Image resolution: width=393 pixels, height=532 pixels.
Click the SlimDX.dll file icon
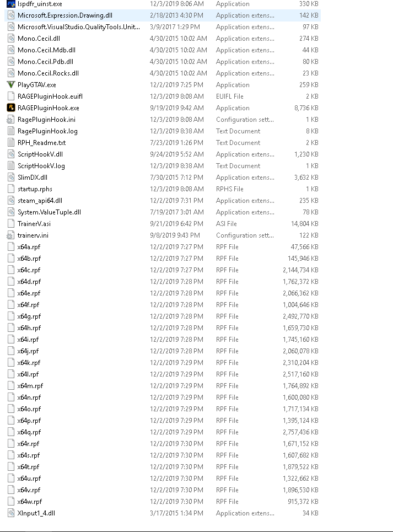(10, 178)
